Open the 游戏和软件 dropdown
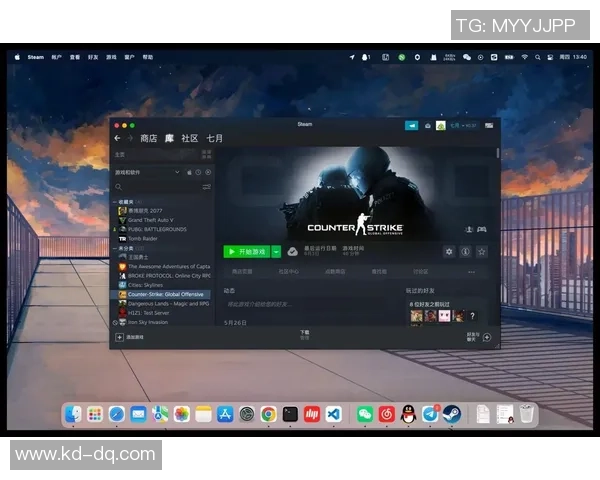The image size is (600, 480). tap(145, 172)
